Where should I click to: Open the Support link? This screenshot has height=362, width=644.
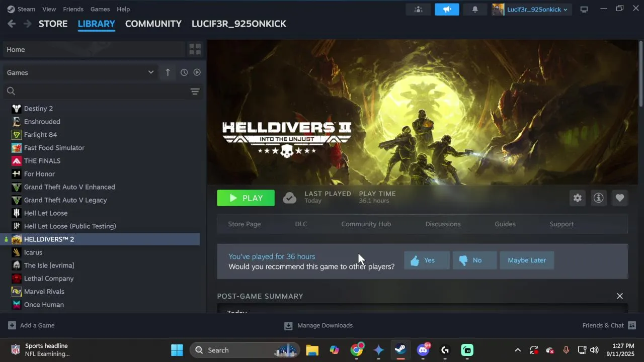click(561, 224)
